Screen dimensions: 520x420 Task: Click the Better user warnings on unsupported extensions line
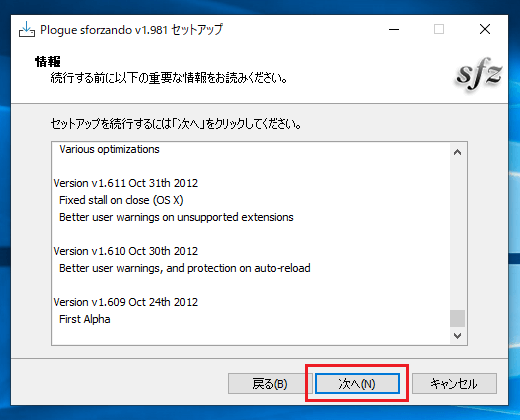(x=176, y=217)
